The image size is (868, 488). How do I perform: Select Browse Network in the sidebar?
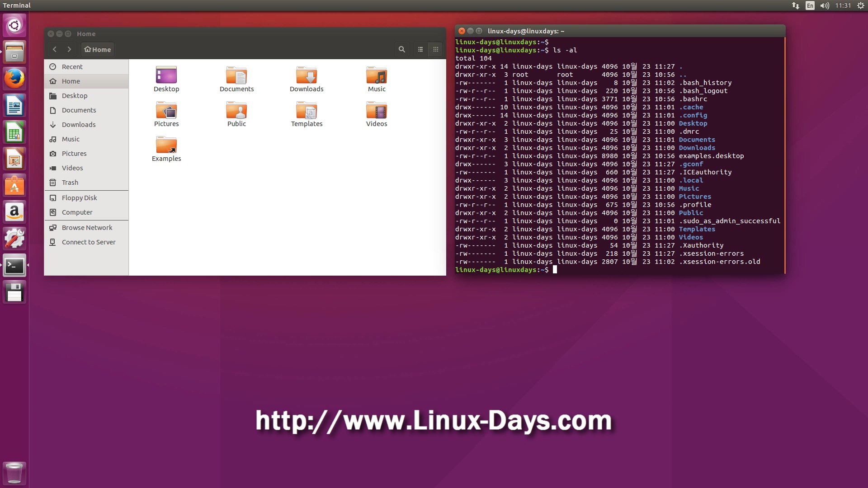click(86, 227)
